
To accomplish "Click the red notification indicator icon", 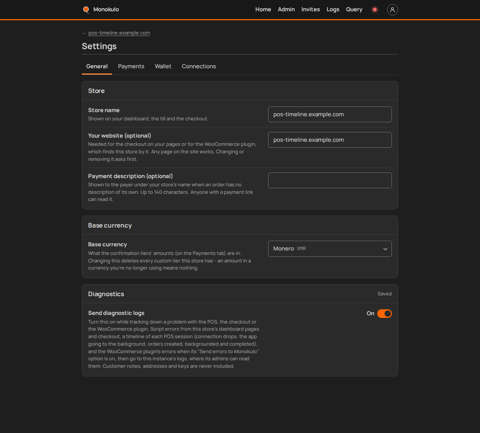I will pos(375,10).
